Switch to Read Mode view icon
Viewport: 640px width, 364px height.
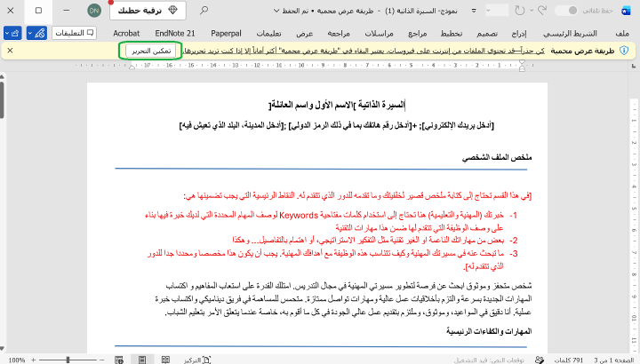pyautogui.click(x=165, y=360)
